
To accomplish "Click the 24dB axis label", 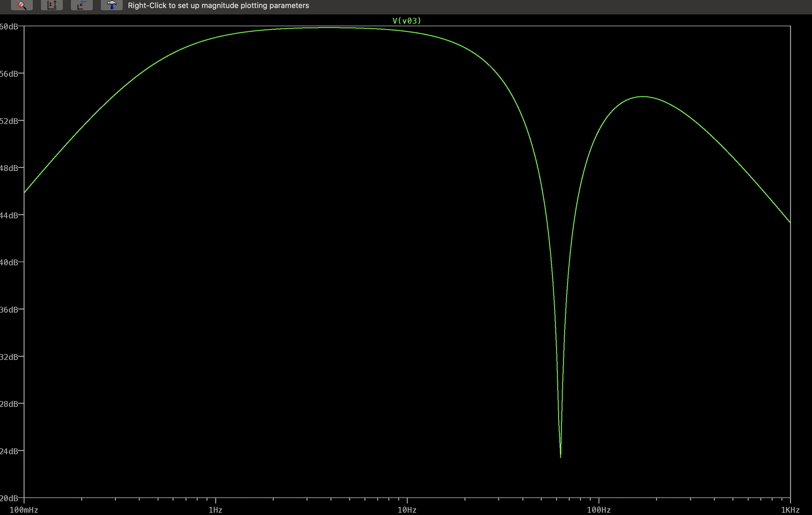I will tap(9, 451).
